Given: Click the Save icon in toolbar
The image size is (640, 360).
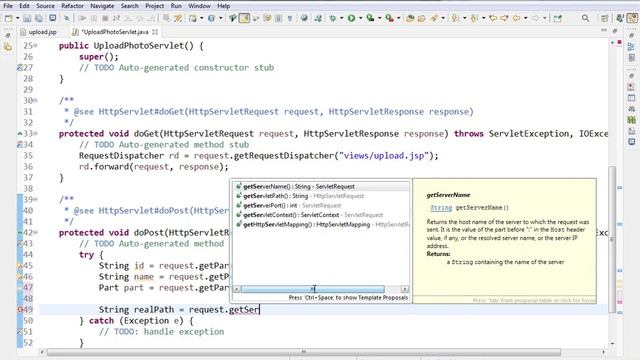Looking at the screenshot, I should (x=27, y=18).
